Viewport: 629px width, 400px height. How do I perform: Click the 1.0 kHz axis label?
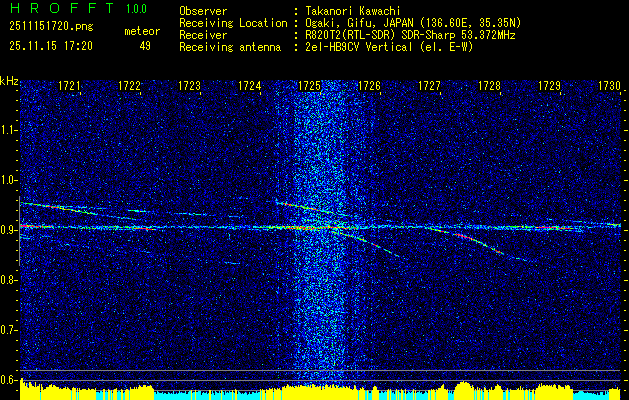(8, 181)
